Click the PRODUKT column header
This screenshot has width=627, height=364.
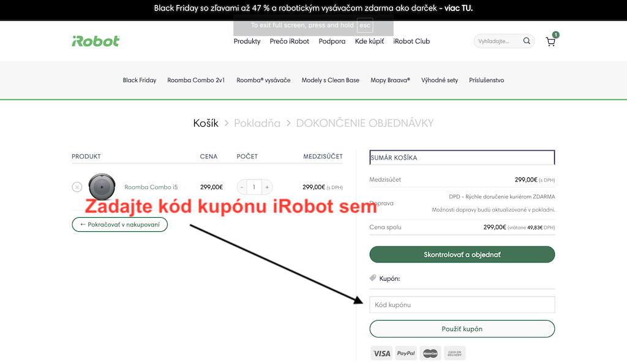click(x=86, y=156)
